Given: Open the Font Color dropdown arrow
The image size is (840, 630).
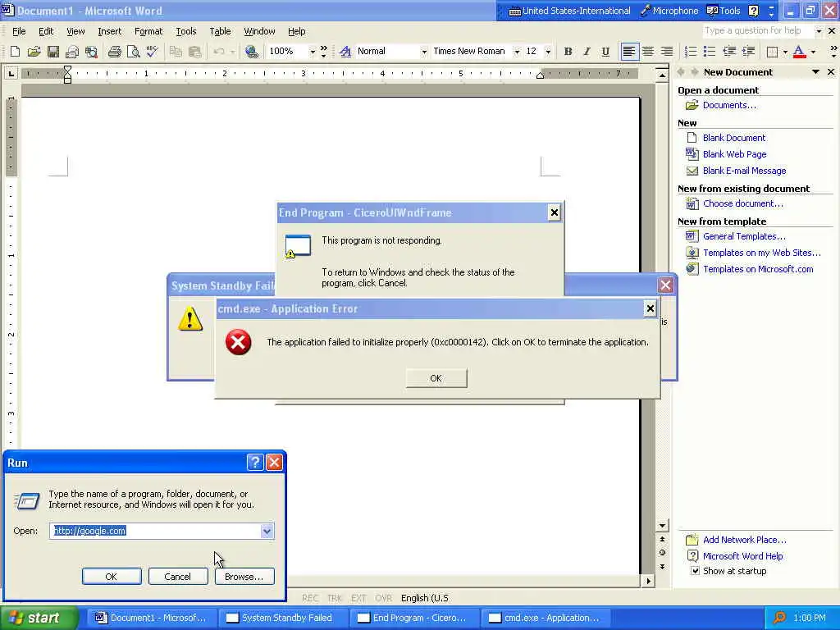Looking at the screenshot, I should (x=813, y=52).
